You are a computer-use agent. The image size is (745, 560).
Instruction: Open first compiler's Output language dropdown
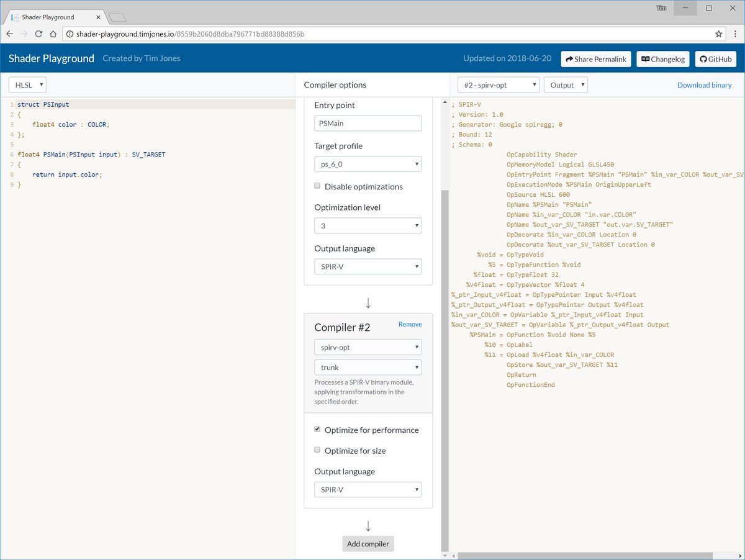368,266
